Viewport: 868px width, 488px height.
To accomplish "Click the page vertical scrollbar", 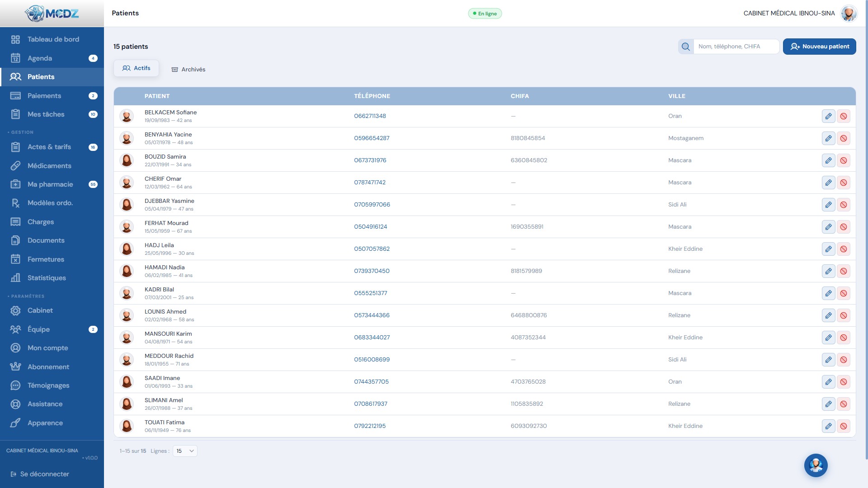I will 866,230.
